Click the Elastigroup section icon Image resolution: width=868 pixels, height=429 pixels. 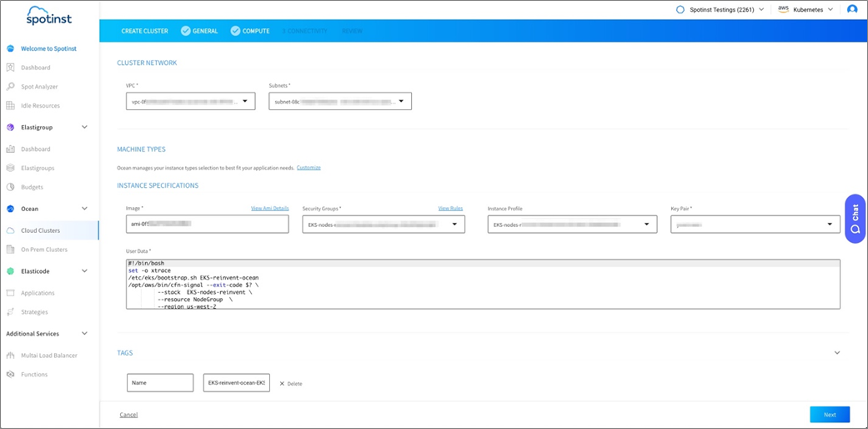(10, 128)
